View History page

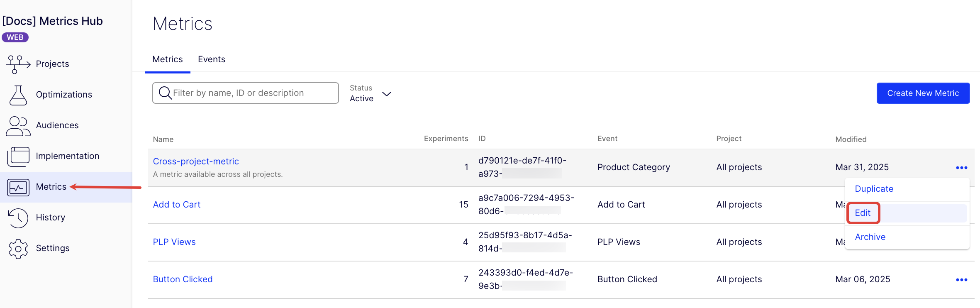[x=51, y=218]
